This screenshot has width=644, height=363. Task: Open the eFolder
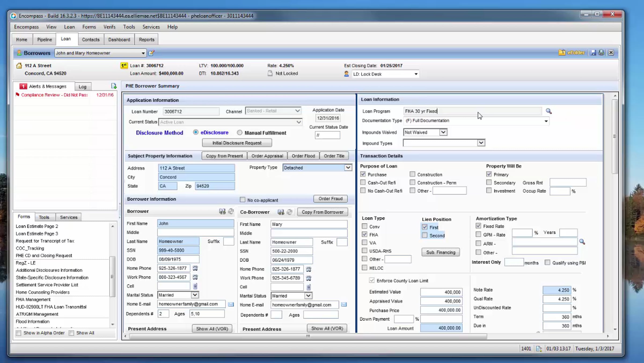(572, 53)
